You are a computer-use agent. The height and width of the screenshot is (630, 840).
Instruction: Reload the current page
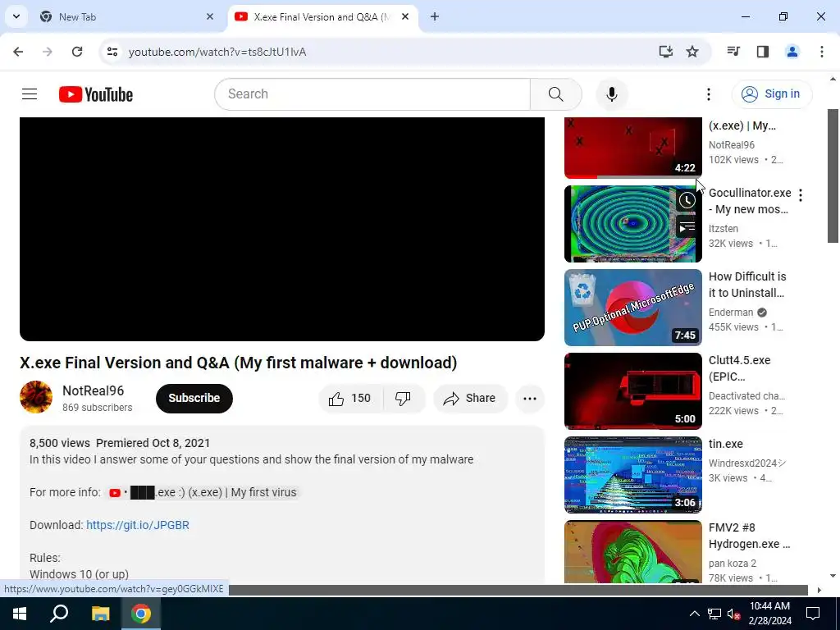click(77, 52)
